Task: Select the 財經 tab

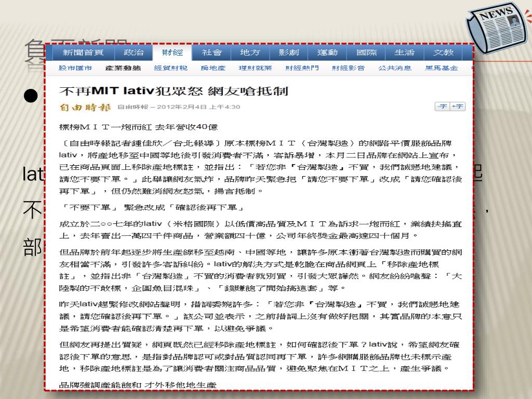Action: click(172, 52)
